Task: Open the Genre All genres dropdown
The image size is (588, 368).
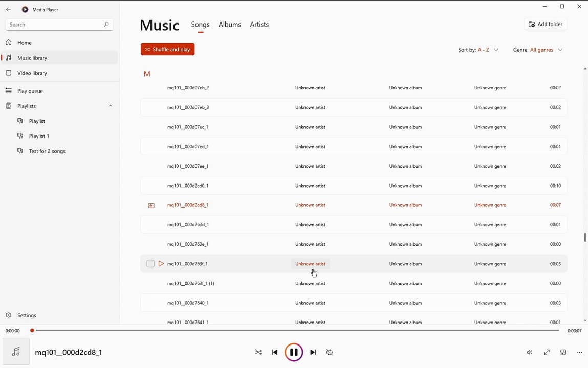Action: [x=538, y=50]
